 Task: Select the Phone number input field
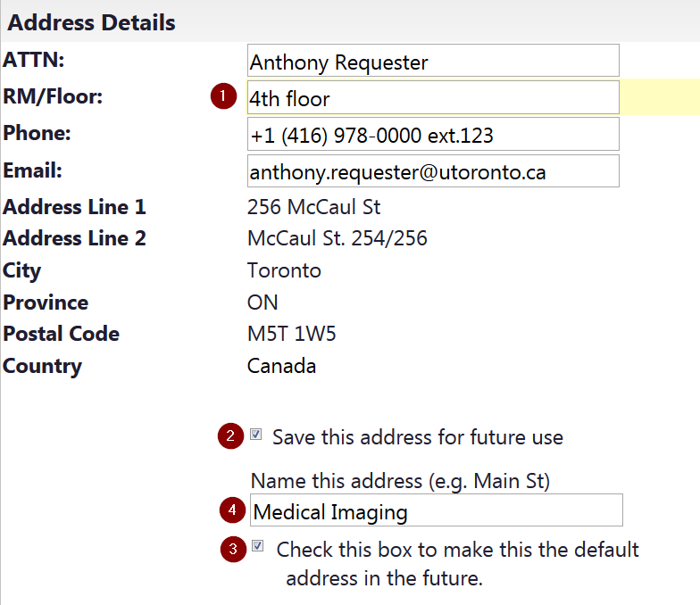(433, 135)
